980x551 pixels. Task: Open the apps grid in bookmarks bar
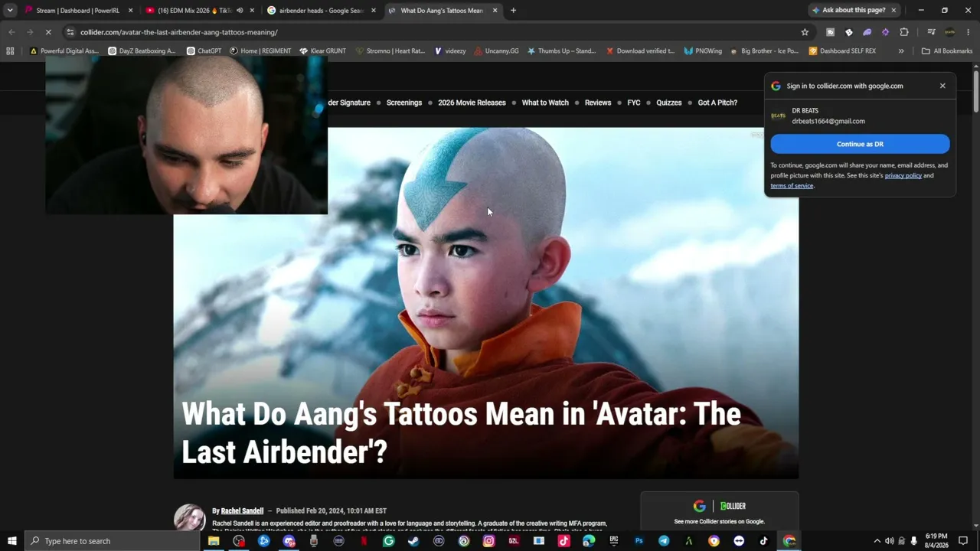[x=10, y=51]
